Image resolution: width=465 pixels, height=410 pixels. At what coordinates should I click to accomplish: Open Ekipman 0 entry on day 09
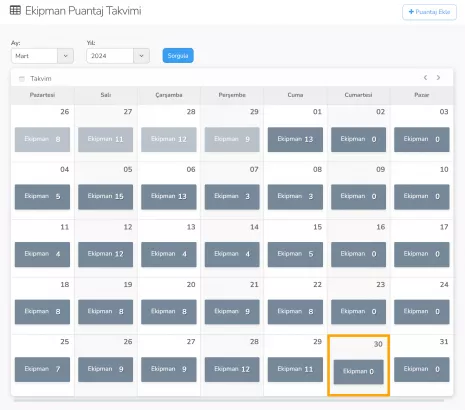[358, 197]
